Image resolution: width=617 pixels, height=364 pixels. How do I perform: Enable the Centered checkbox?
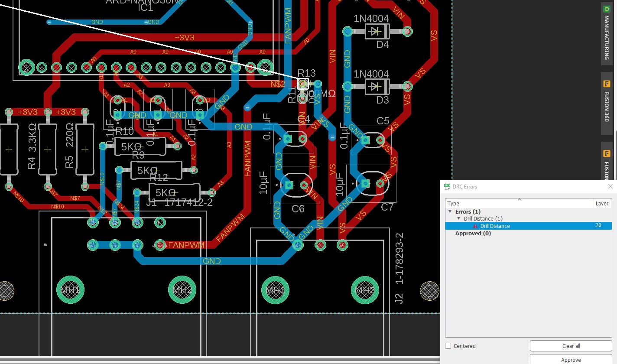click(x=448, y=346)
